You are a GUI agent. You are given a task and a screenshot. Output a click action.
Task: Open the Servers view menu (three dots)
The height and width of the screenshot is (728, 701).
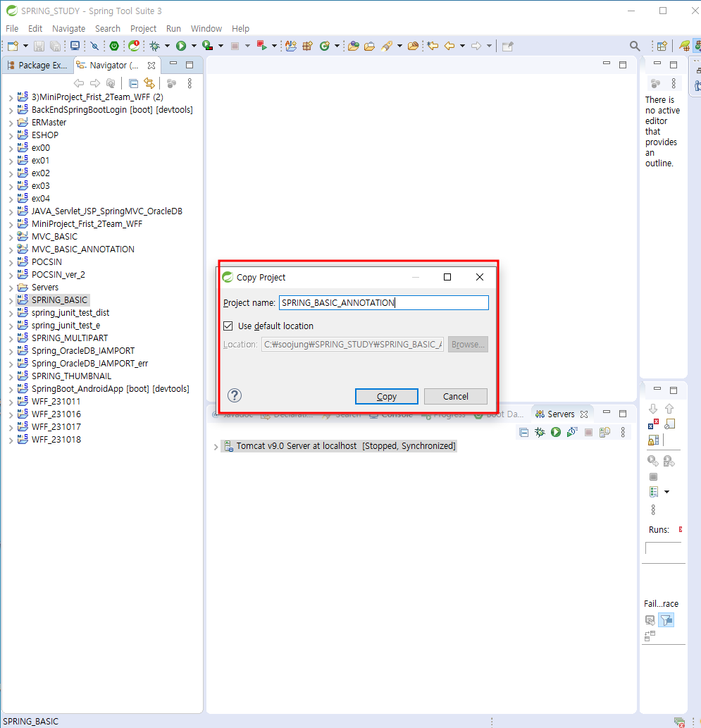pos(623,432)
